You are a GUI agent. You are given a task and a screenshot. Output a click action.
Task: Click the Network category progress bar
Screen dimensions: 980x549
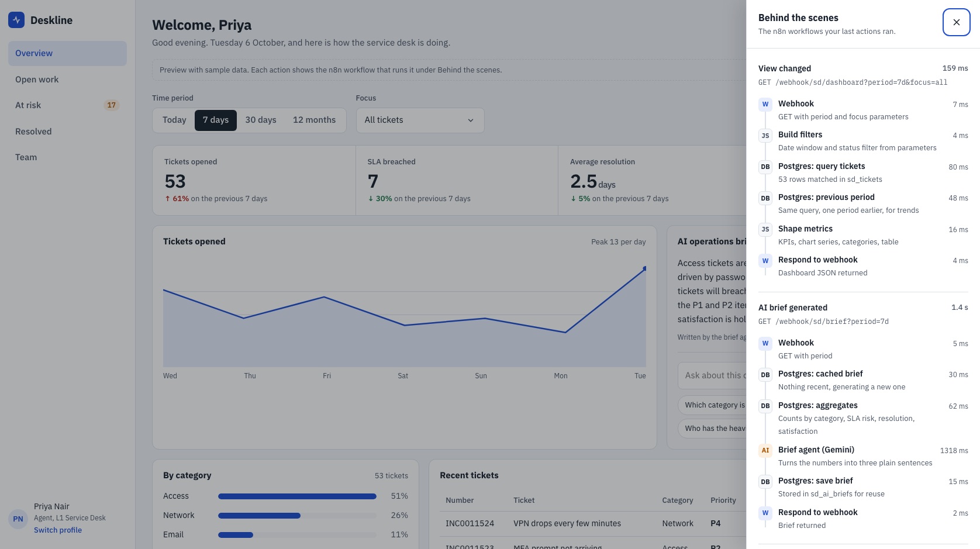(x=297, y=516)
